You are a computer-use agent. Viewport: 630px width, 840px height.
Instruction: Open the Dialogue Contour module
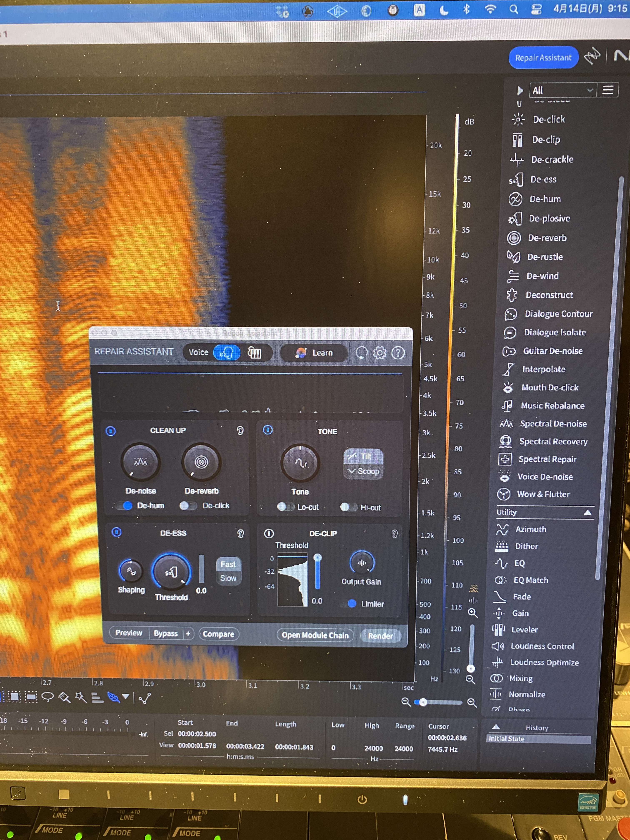549,314
